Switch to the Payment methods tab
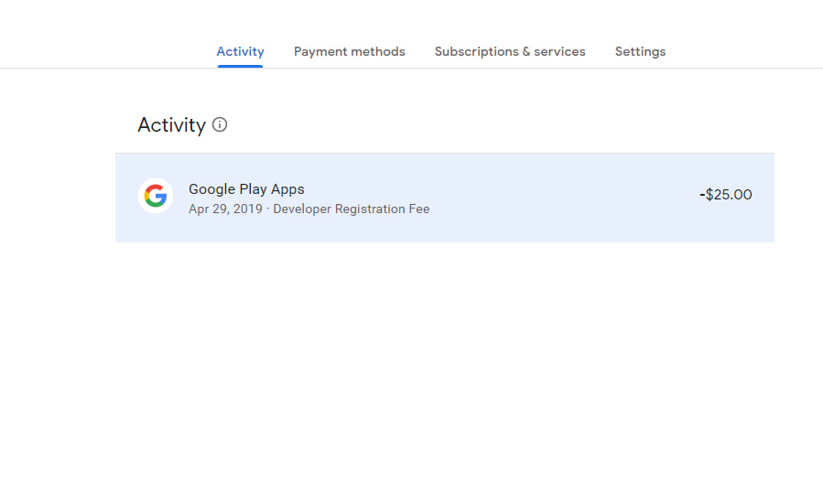The width and height of the screenshot is (823, 504). [349, 51]
